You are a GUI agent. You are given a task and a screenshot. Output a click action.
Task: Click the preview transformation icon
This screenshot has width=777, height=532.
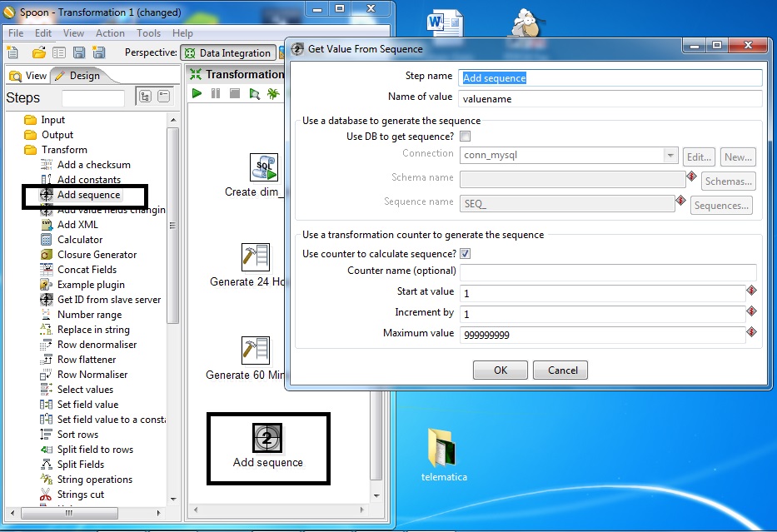pyautogui.click(x=254, y=93)
